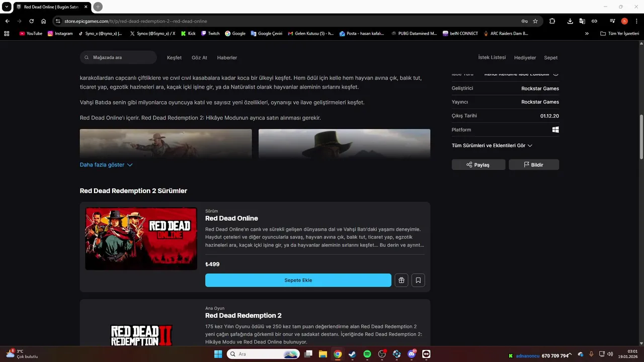This screenshot has height=362, width=644.
Task: Open TeamViewer from the taskbar
Action: point(427,354)
